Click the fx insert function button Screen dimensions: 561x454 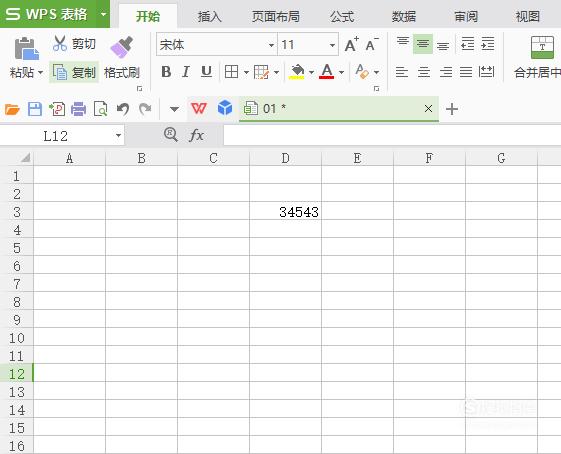196,135
